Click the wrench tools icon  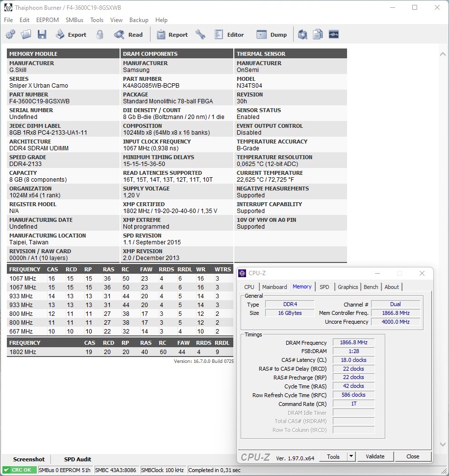tap(200, 35)
